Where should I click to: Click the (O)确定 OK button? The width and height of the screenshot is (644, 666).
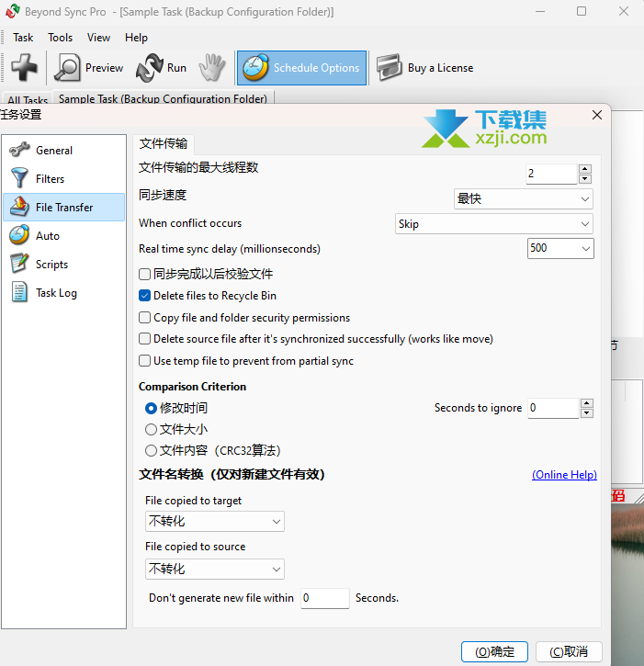[x=494, y=651]
